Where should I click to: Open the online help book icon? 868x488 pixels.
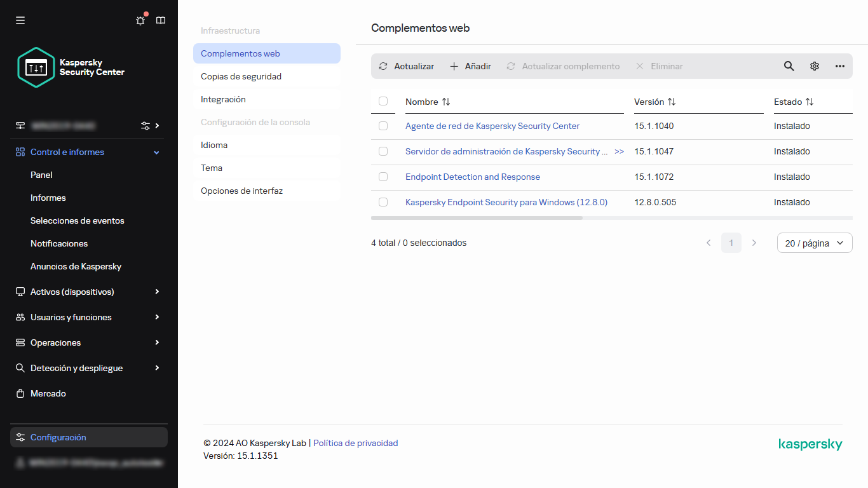(x=160, y=20)
